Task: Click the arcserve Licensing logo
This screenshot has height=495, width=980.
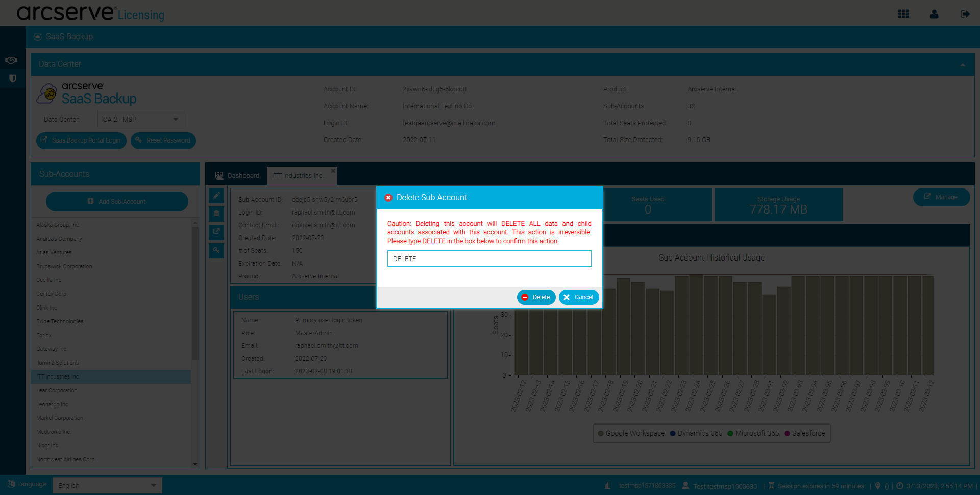Action: tap(90, 13)
